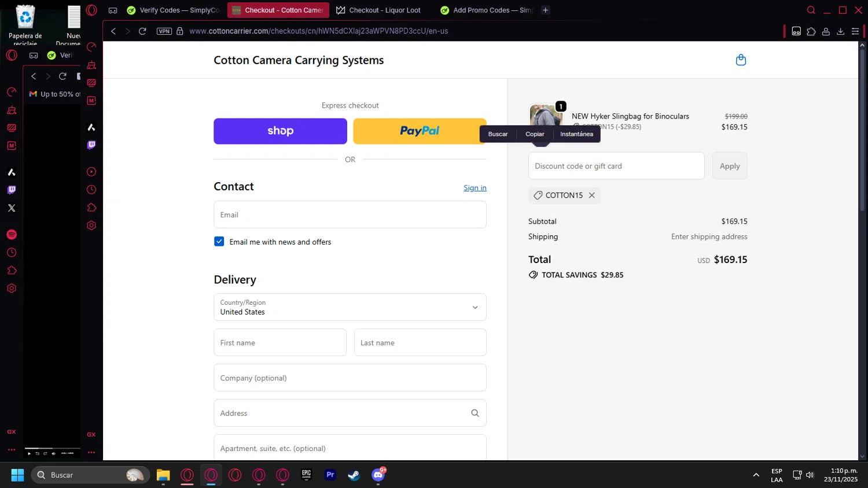Switch to Verify Codes — SimplyCodes tab

pyautogui.click(x=173, y=10)
